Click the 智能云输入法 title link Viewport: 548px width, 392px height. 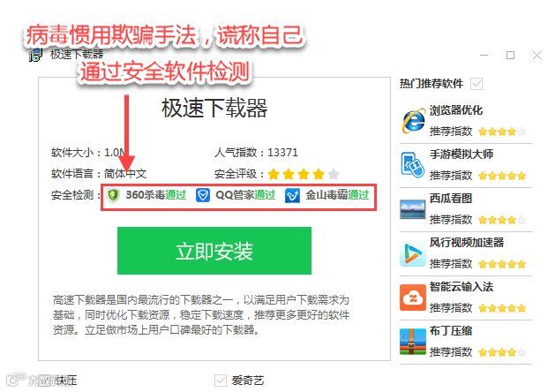461,287
